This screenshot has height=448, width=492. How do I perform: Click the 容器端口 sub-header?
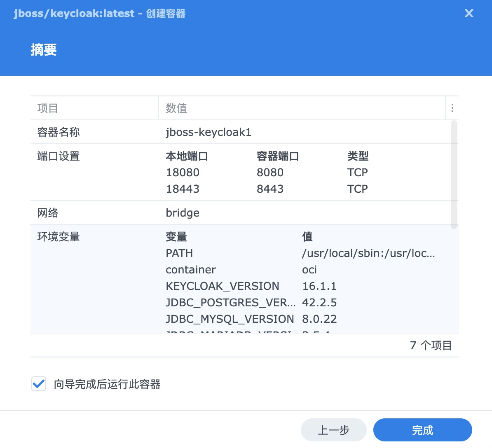[278, 156]
